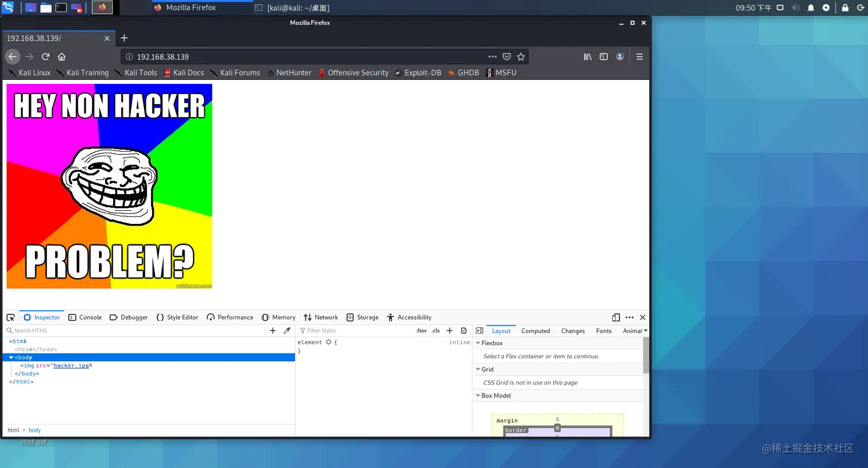Go back with the browser back arrow
The image size is (868, 468).
coord(13,57)
